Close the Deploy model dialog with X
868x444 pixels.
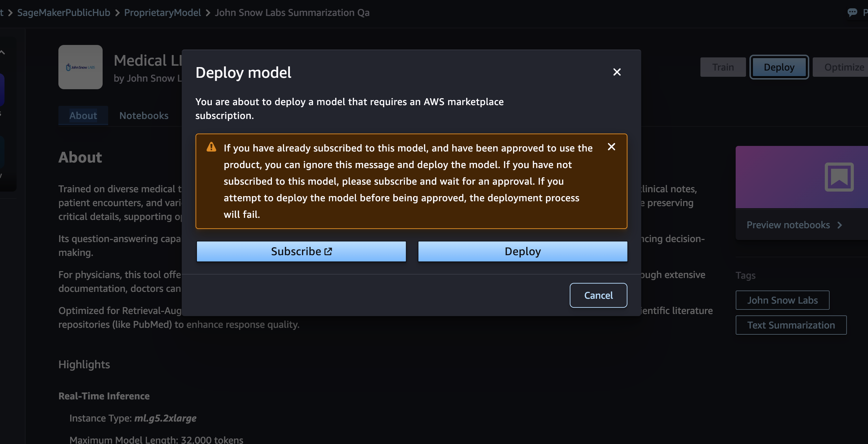click(x=617, y=72)
